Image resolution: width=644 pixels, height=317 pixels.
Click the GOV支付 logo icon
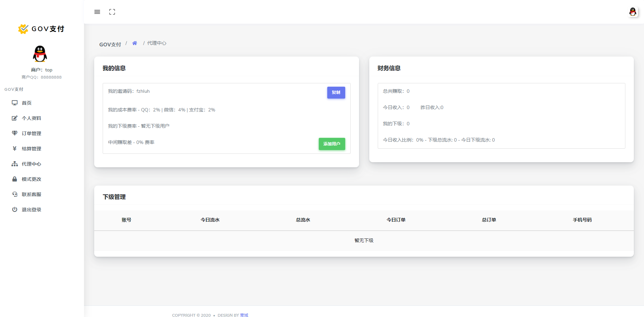(23, 29)
